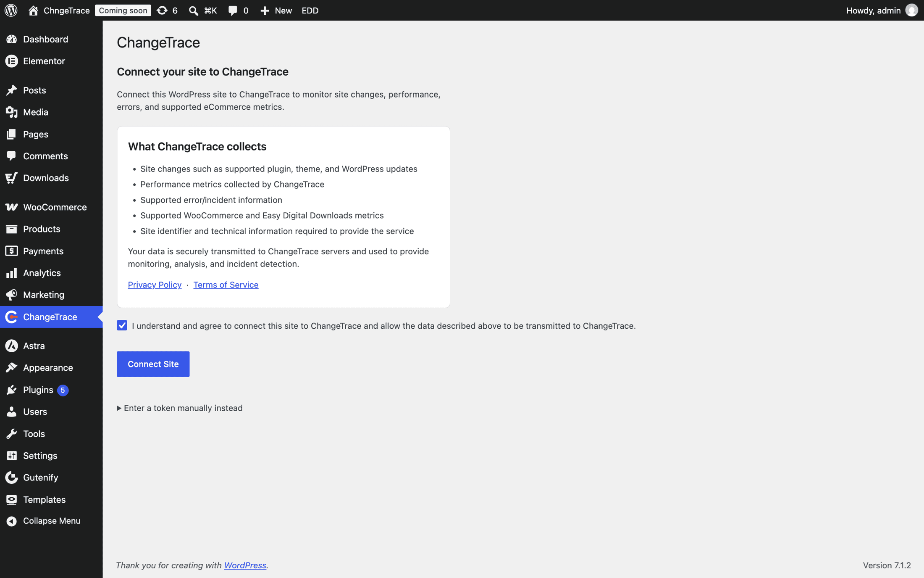Click the Elementor sidebar icon
The width and height of the screenshot is (924, 578).
click(12, 61)
